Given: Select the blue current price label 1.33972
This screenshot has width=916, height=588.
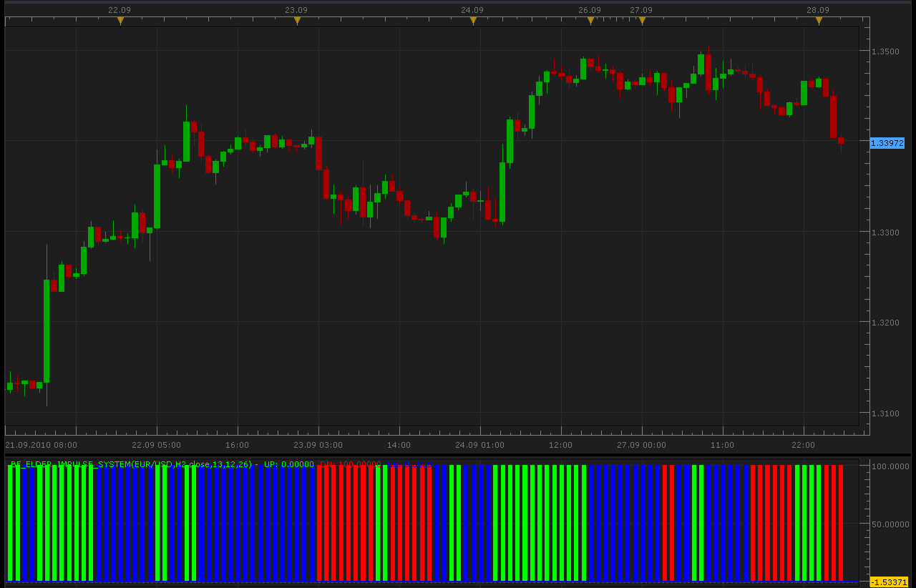Looking at the screenshot, I should (887, 143).
